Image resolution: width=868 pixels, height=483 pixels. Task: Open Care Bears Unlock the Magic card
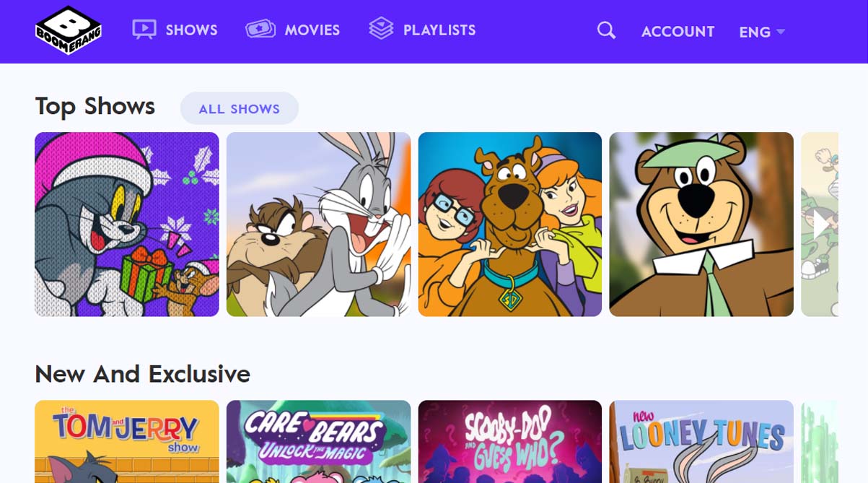pyautogui.click(x=318, y=442)
